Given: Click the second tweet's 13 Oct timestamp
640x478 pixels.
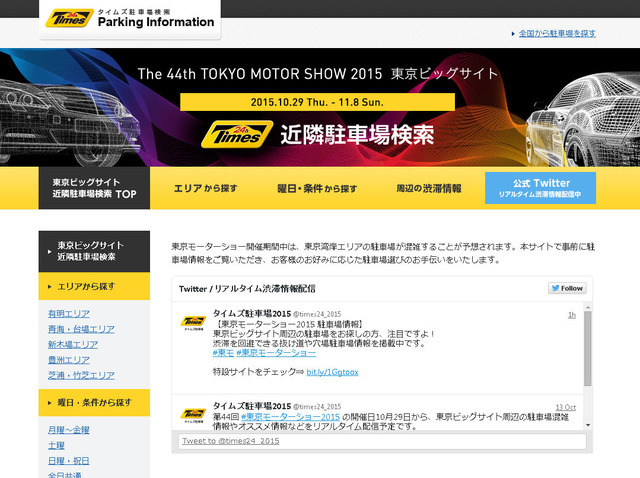Looking at the screenshot, I should pyautogui.click(x=566, y=407).
